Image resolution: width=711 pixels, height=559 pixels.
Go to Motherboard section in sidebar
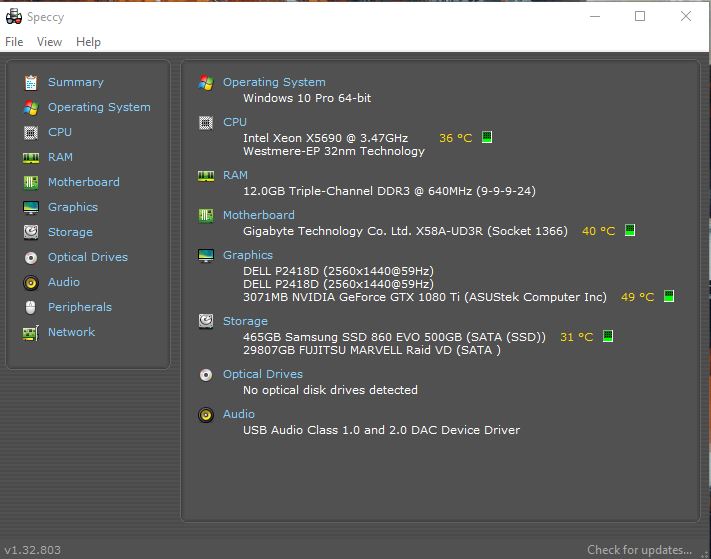pos(84,182)
